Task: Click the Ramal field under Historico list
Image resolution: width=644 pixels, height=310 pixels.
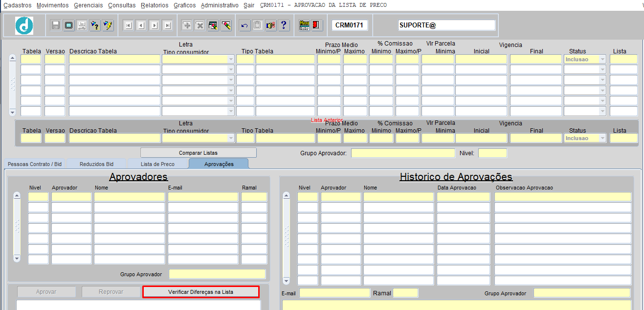Action: coord(405,293)
